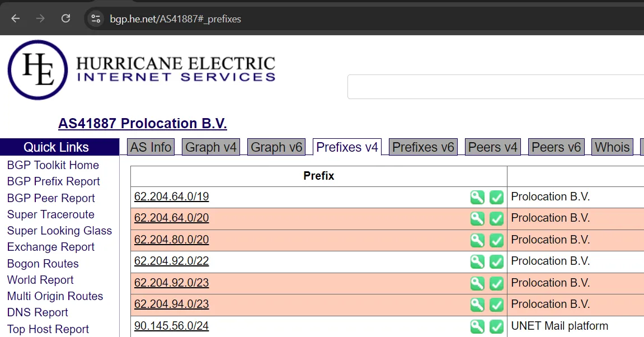Click the Hurricane Electric logo

click(x=142, y=69)
